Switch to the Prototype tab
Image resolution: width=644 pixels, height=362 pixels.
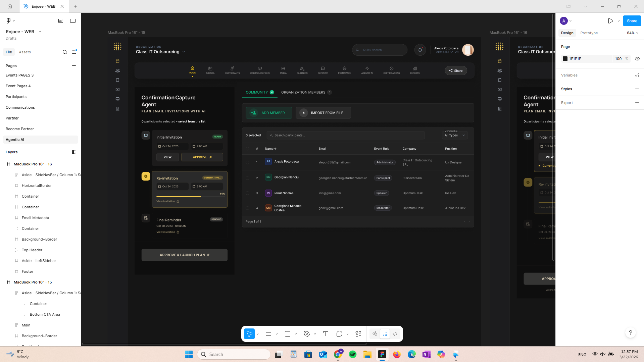coord(589,33)
